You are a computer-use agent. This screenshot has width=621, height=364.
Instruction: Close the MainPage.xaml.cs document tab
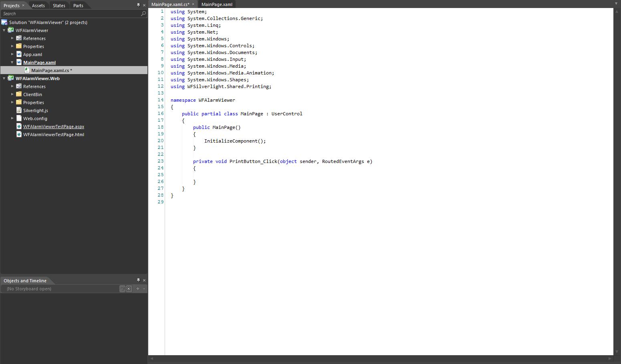click(193, 4)
